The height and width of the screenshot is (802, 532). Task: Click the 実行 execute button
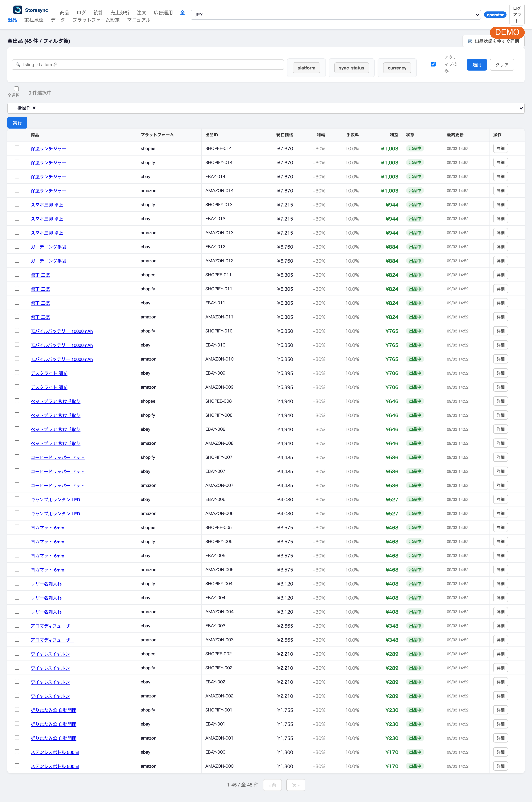pos(17,123)
